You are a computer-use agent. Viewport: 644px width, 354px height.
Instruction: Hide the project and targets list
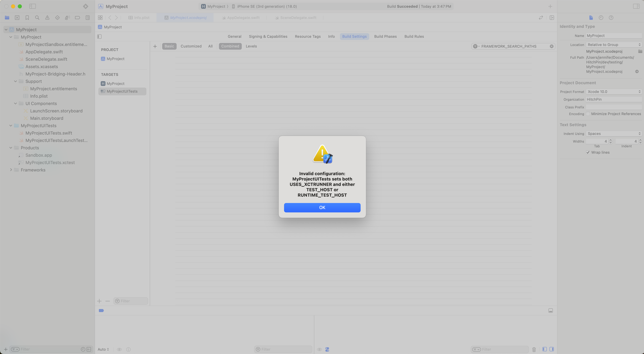100,36
